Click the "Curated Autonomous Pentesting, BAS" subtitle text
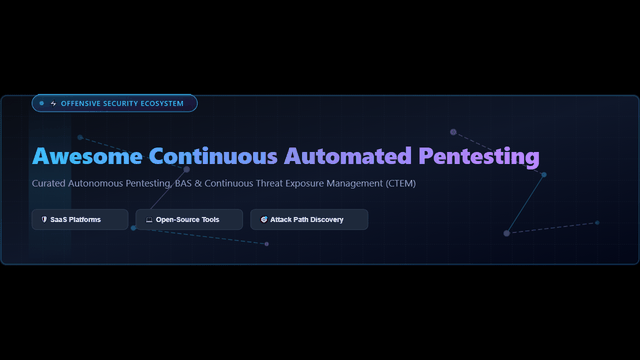 tap(110, 184)
